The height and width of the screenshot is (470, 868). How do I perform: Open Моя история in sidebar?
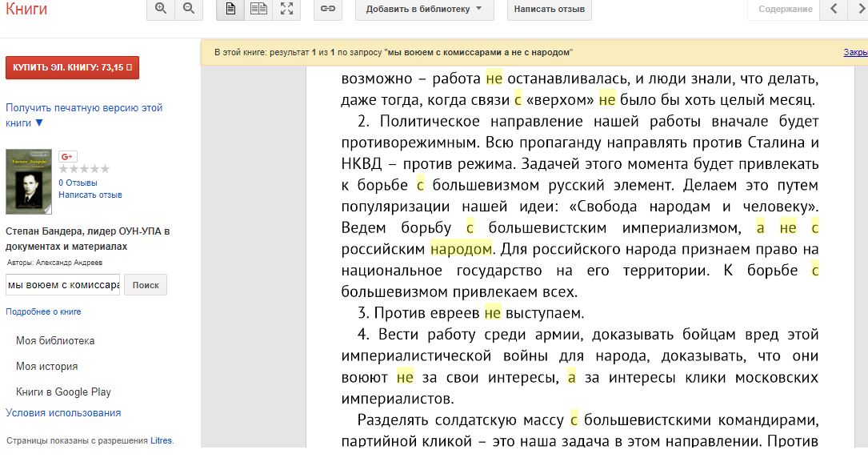coord(47,367)
